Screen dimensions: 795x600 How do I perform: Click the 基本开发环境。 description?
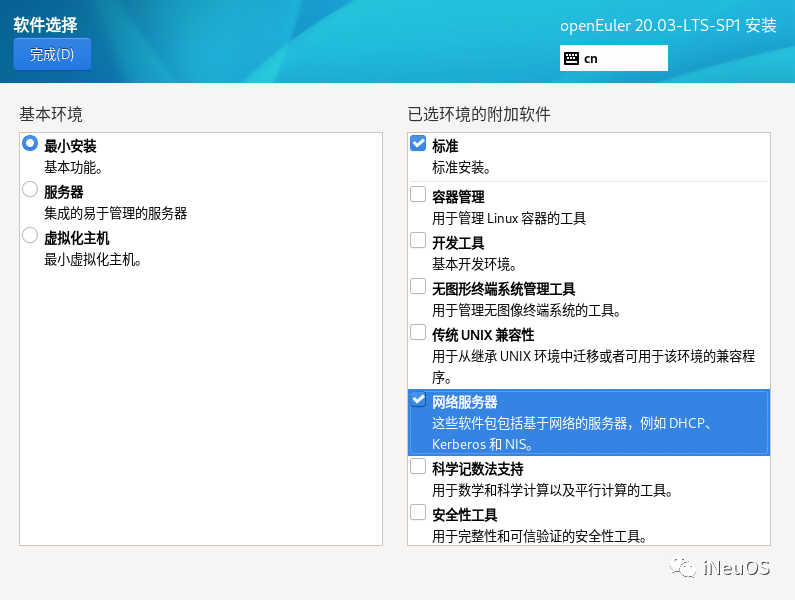pyautogui.click(x=474, y=264)
